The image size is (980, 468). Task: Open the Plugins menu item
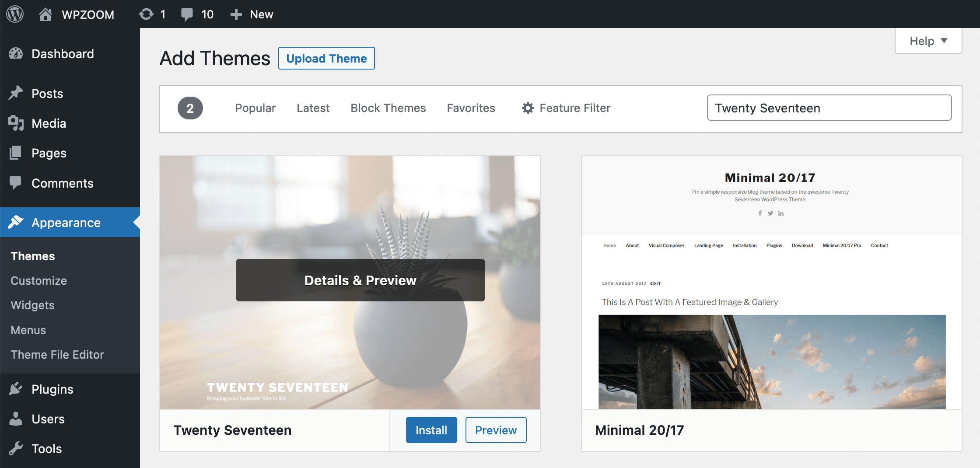point(70,389)
